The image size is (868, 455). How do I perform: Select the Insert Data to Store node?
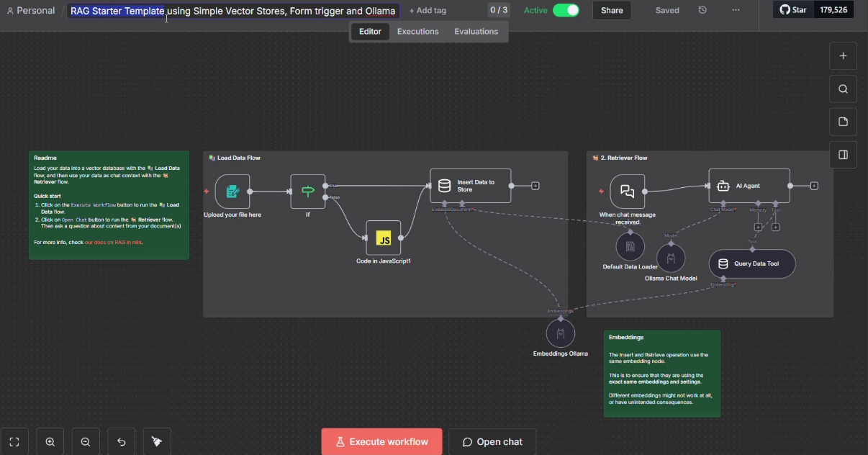coord(470,186)
